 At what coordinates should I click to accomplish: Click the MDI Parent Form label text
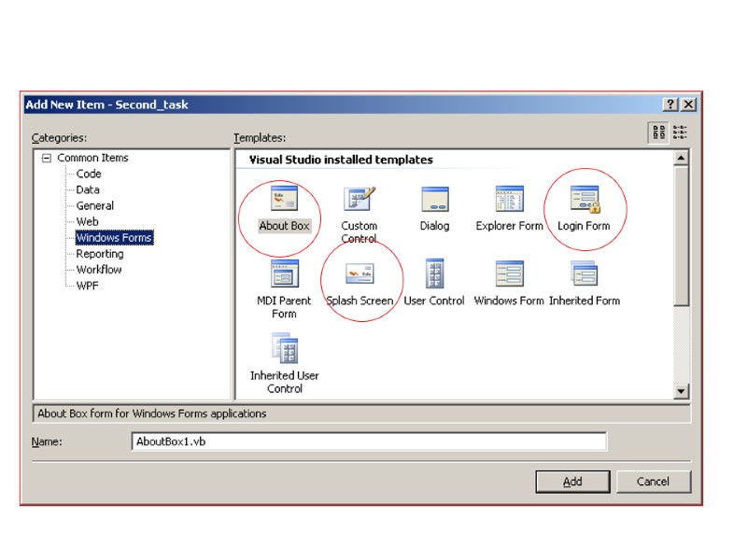pos(284,307)
